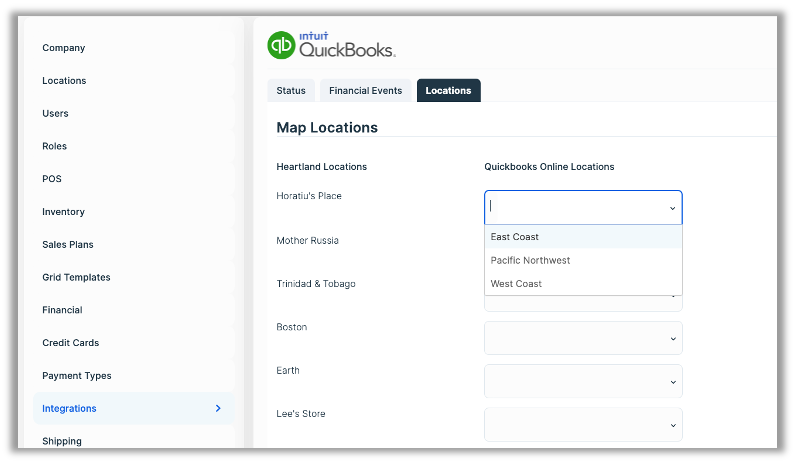The width and height of the screenshot is (796, 464).
Task: Click Payment Types in sidebar
Action: point(76,376)
